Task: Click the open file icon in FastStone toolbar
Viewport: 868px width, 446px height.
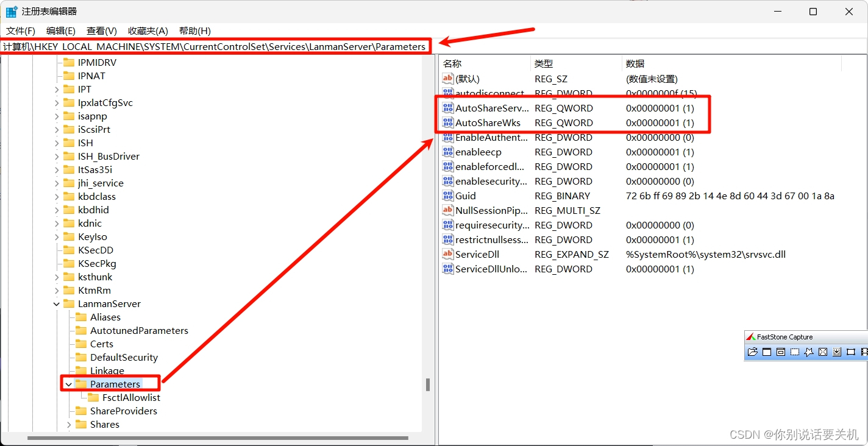Action: point(752,352)
